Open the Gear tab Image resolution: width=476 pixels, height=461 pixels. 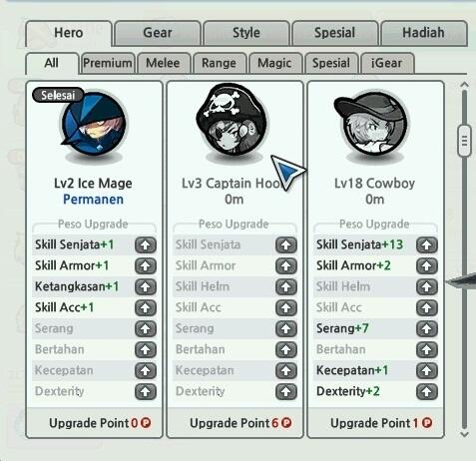coord(158,33)
